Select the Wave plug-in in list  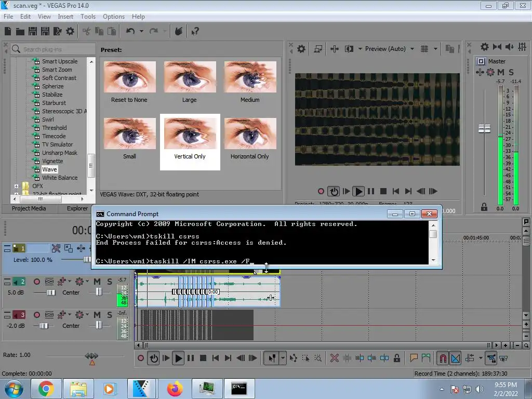49,169
